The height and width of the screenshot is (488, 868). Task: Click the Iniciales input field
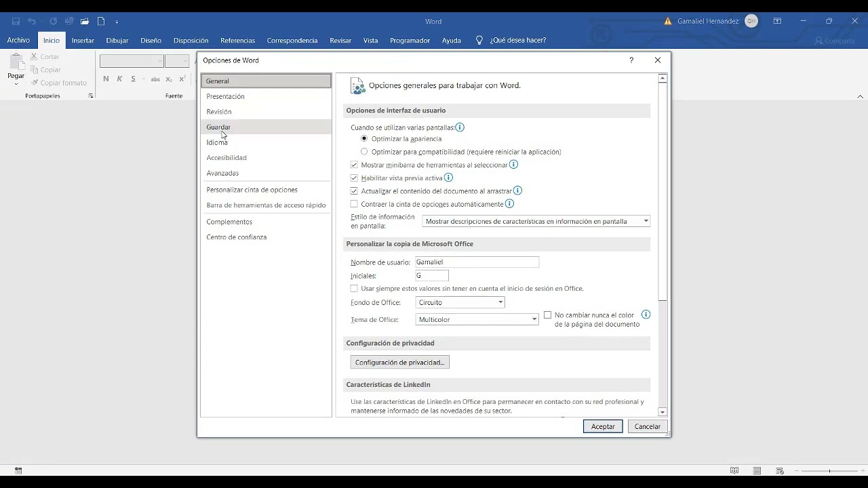click(x=432, y=276)
